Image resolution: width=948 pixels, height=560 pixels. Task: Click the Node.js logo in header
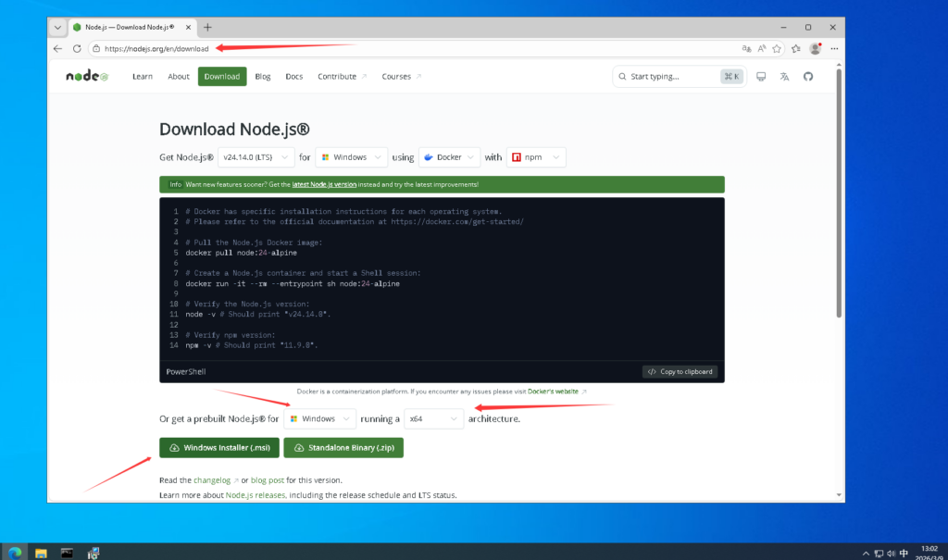[x=87, y=77]
